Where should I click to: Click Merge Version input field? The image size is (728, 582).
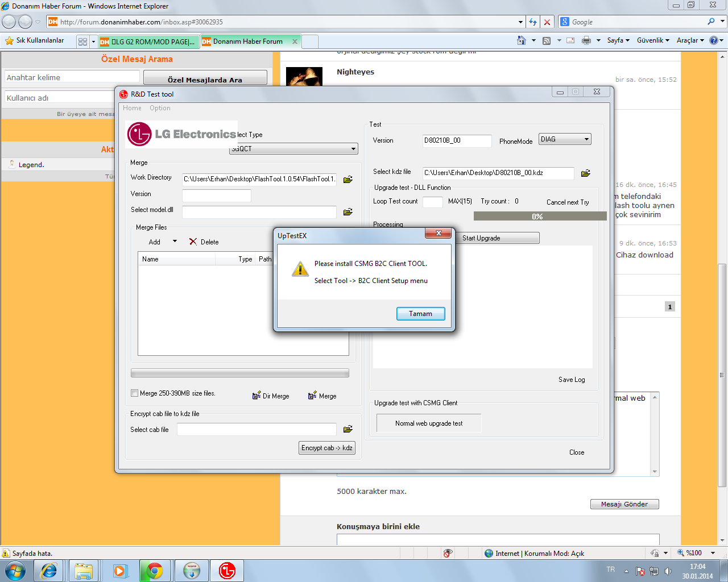point(217,196)
